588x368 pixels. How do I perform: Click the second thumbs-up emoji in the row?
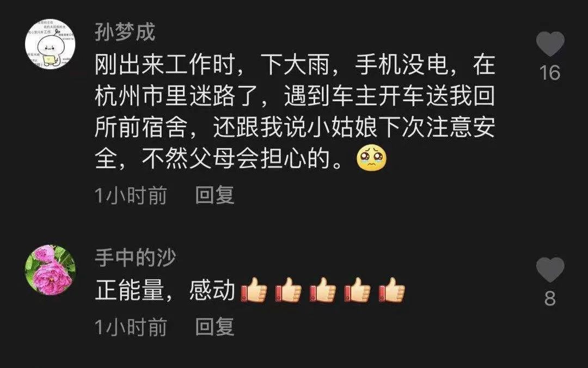point(289,290)
